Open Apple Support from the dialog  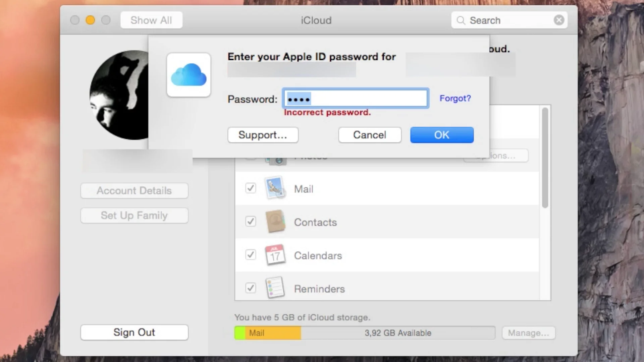[263, 135]
